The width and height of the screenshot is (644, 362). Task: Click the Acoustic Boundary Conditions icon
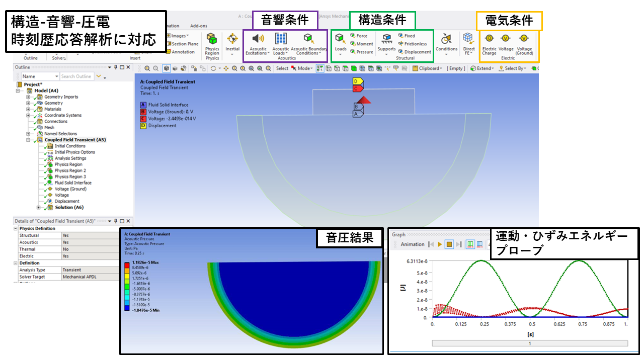pyautogui.click(x=308, y=38)
